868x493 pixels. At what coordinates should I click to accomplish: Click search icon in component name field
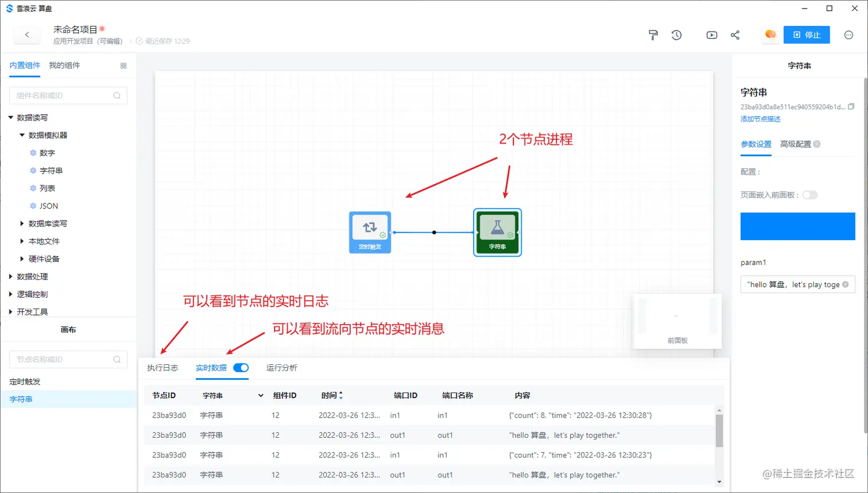pyautogui.click(x=117, y=95)
